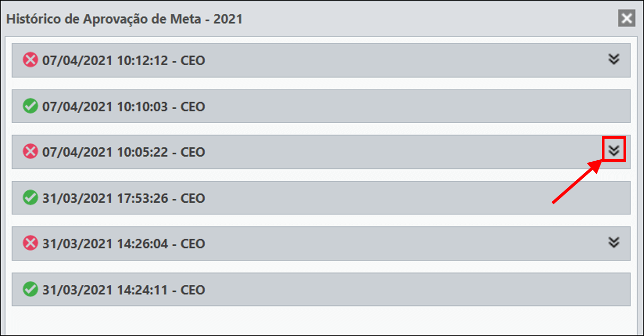This screenshot has width=644, height=336.
Task: Select the 07/04/2021 10:05:22 - CEO row text
Action: (x=123, y=152)
